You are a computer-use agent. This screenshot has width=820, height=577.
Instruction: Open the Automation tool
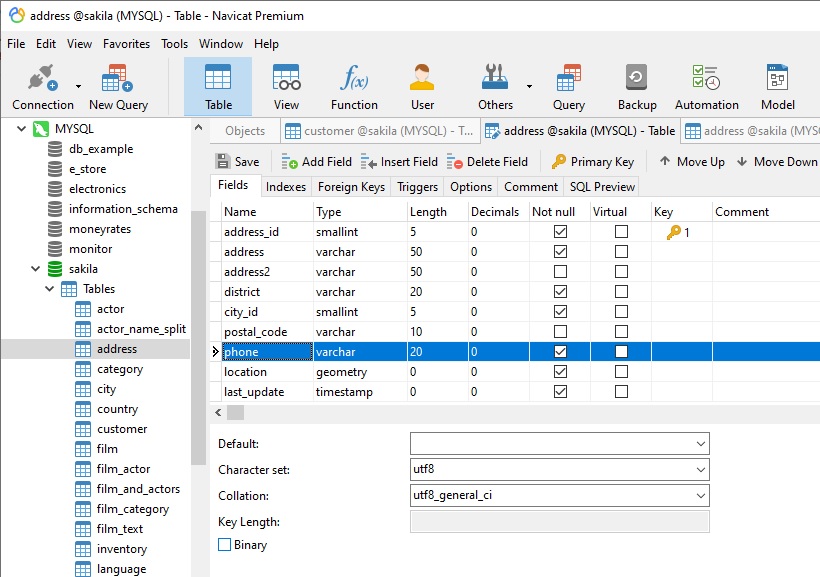(706, 85)
